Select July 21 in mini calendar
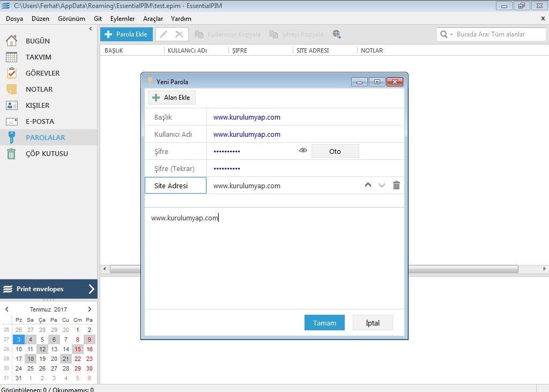This screenshot has height=392, width=549. [x=66, y=359]
